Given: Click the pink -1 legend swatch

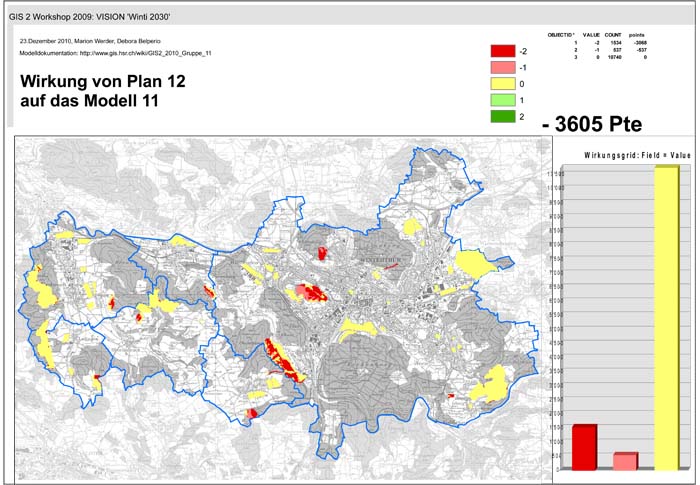Looking at the screenshot, I should [x=503, y=67].
